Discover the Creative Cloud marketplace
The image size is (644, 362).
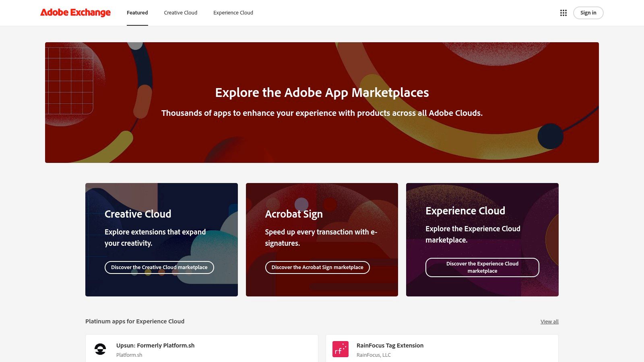(159, 267)
